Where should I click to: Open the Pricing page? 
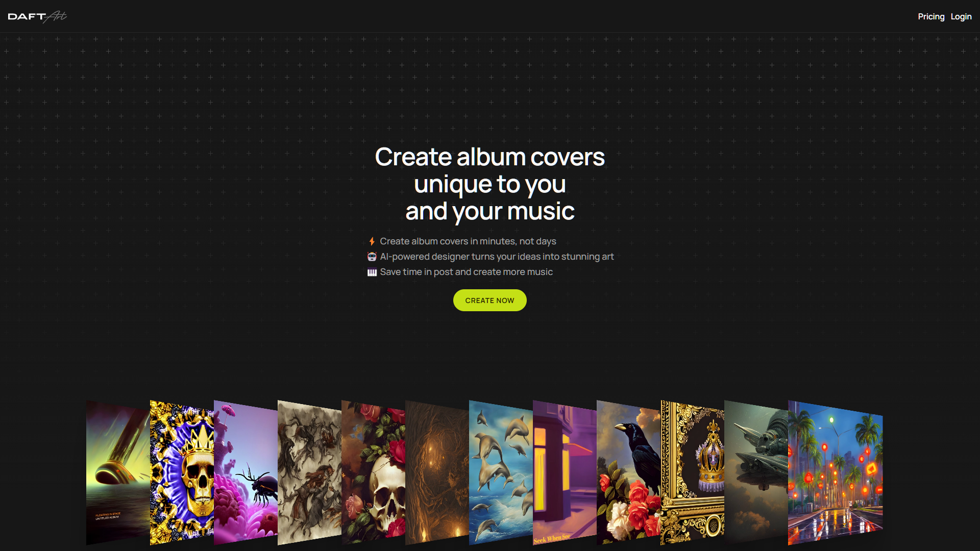pyautogui.click(x=931, y=16)
